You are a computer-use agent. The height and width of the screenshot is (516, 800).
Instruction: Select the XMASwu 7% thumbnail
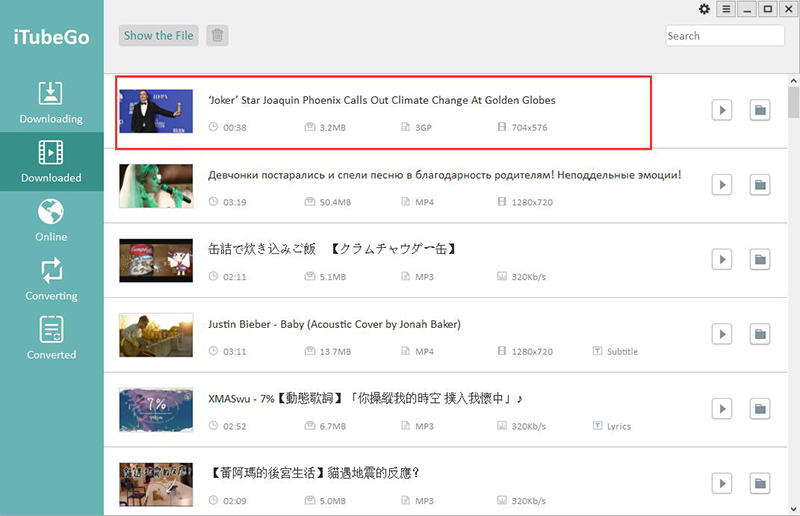click(x=156, y=410)
